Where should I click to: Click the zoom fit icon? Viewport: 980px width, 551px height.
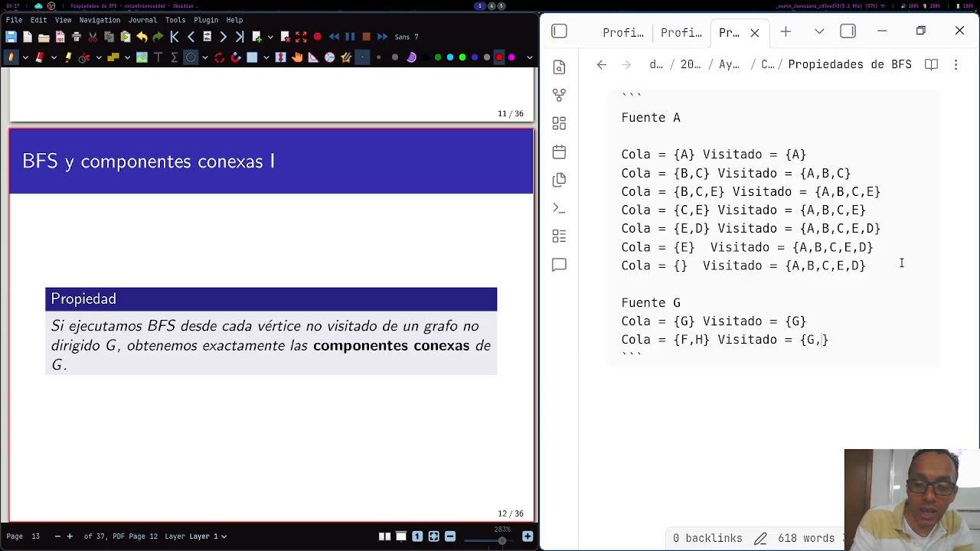(434, 536)
